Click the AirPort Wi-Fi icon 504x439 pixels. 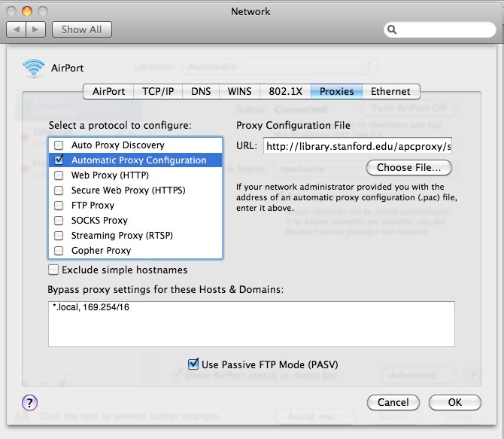pyautogui.click(x=33, y=69)
